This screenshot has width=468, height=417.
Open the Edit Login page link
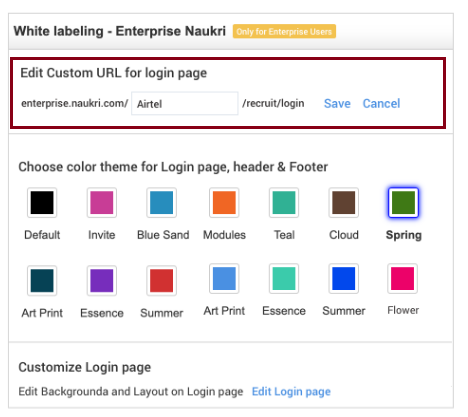point(291,391)
